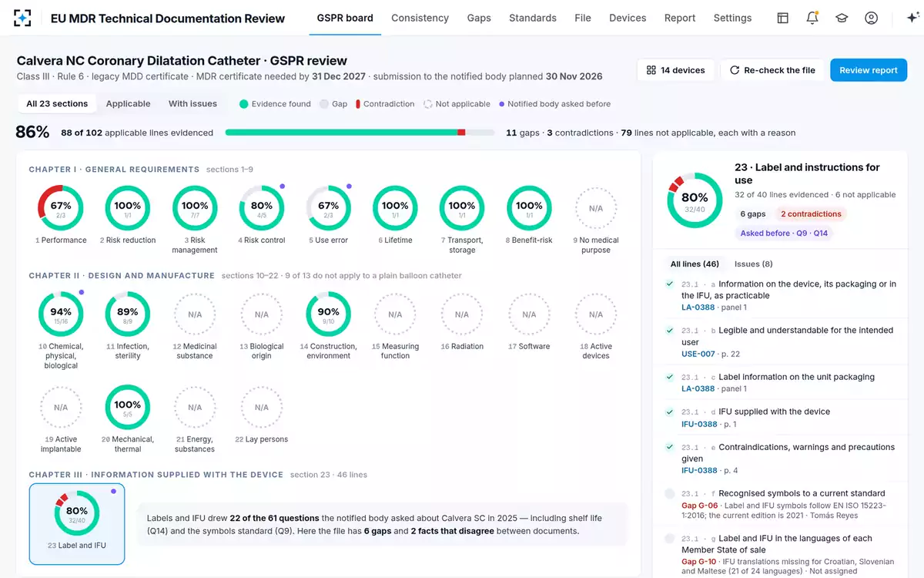Open the Gaps tab
The height and width of the screenshot is (578, 924).
click(479, 18)
